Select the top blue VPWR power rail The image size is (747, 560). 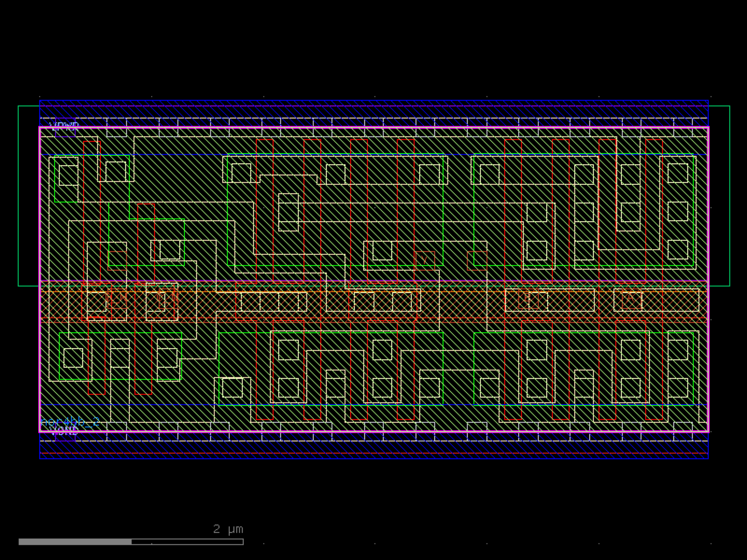(x=373, y=112)
